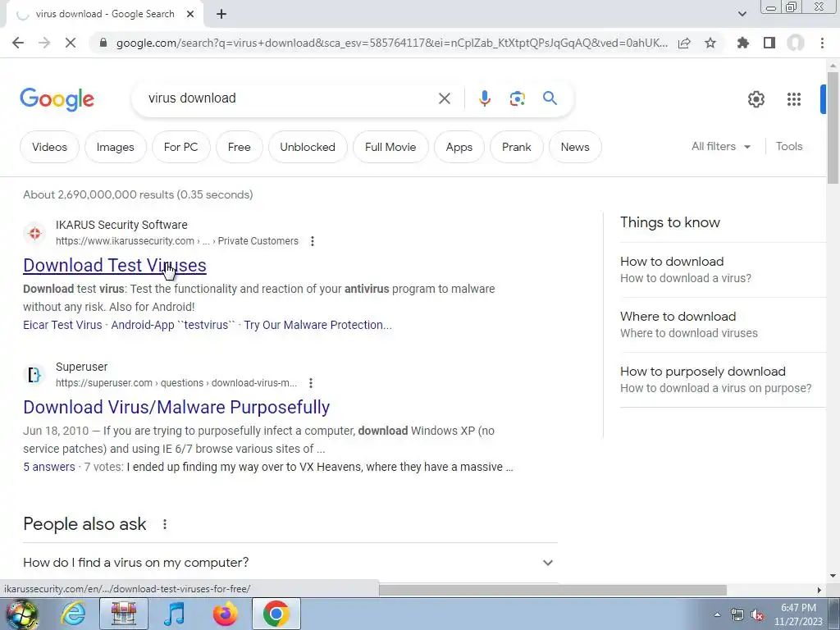The width and height of the screenshot is (840, 630).
Task: Open Download Virus/Malware Purposefully result
Action: tap(176, 407)
